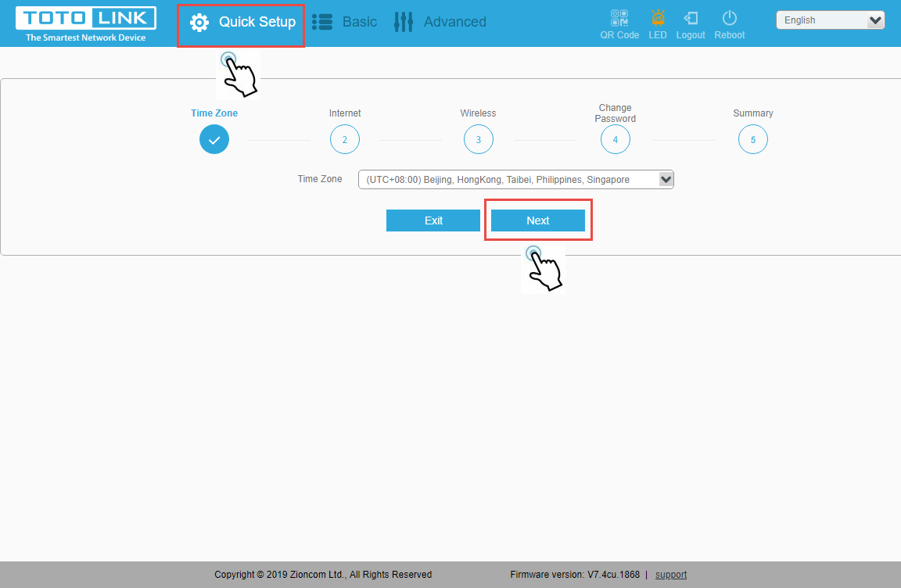Viewport: 901px width, 588px height.
Task: Open the QR Code icon
Action: [x=619, y=18]
